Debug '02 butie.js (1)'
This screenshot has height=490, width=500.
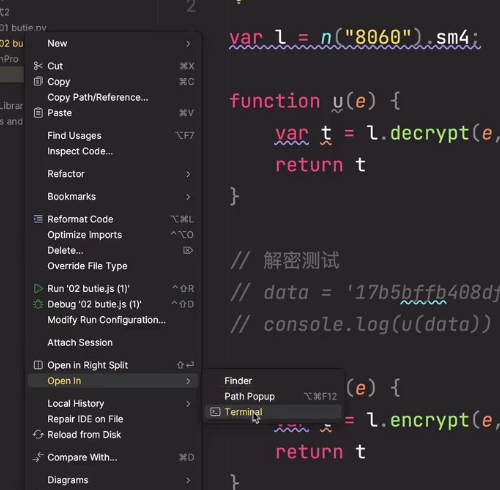[113, 304]
